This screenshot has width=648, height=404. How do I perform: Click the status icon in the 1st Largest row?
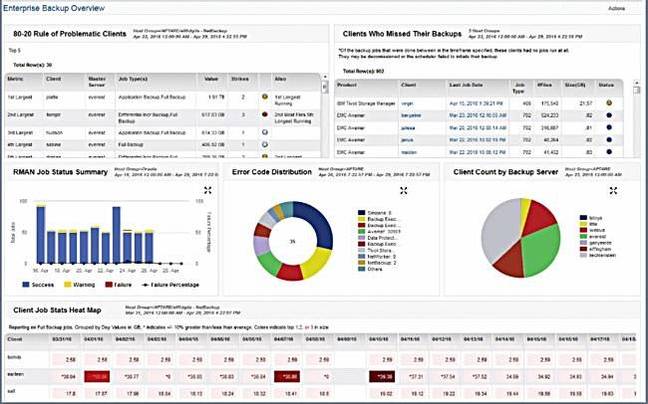265,97
